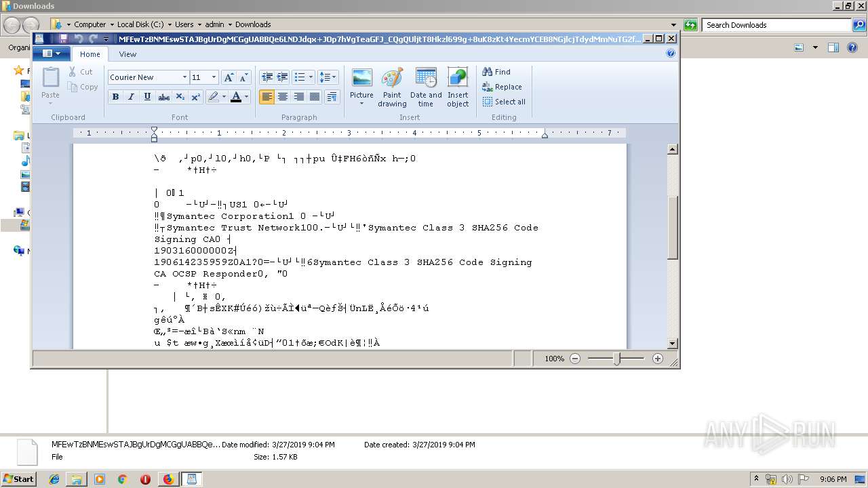
Task: Open the font size dropdown
Action: [214, 77]
